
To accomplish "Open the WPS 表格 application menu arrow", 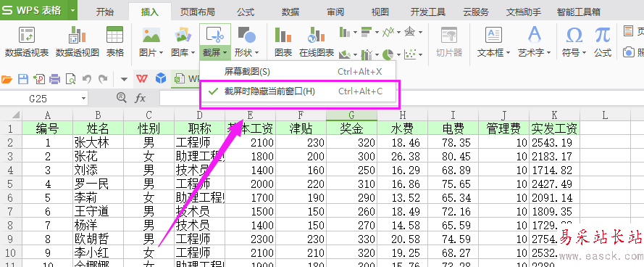I will coord(72,10).
